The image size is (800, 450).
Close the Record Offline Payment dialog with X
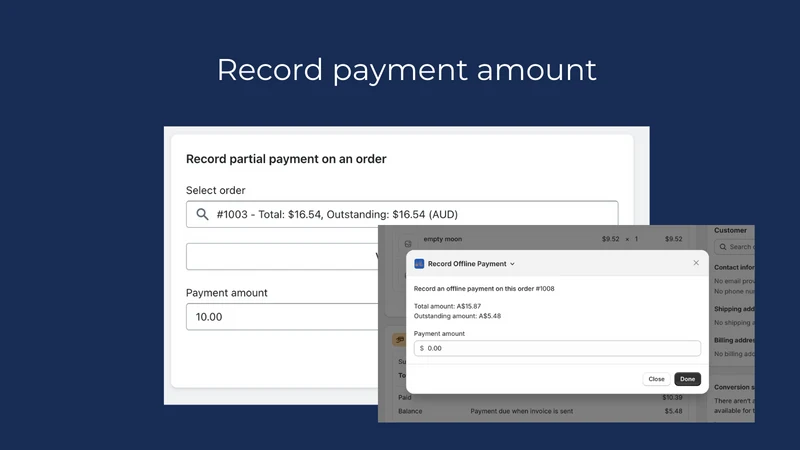point(696,263)
